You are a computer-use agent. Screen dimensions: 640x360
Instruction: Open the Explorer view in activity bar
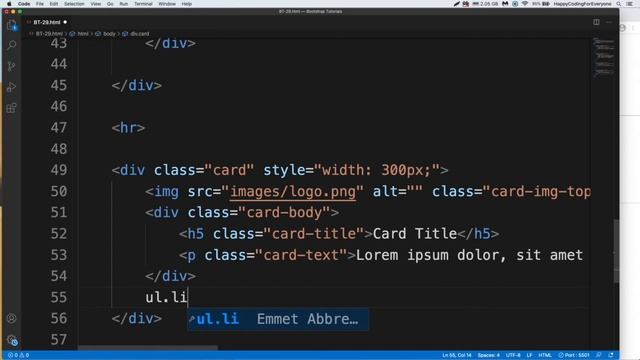tap(11, 25)
